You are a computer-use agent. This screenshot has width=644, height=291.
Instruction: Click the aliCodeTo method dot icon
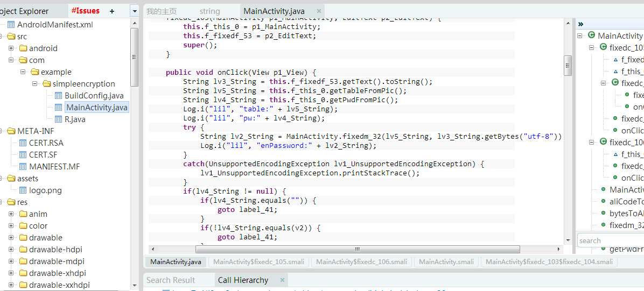click(x=603, y=201)
